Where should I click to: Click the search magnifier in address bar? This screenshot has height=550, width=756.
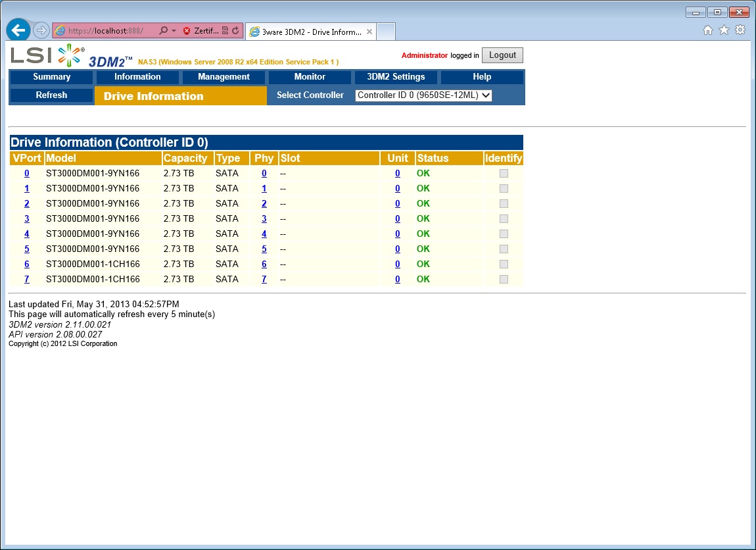point(163,30)
